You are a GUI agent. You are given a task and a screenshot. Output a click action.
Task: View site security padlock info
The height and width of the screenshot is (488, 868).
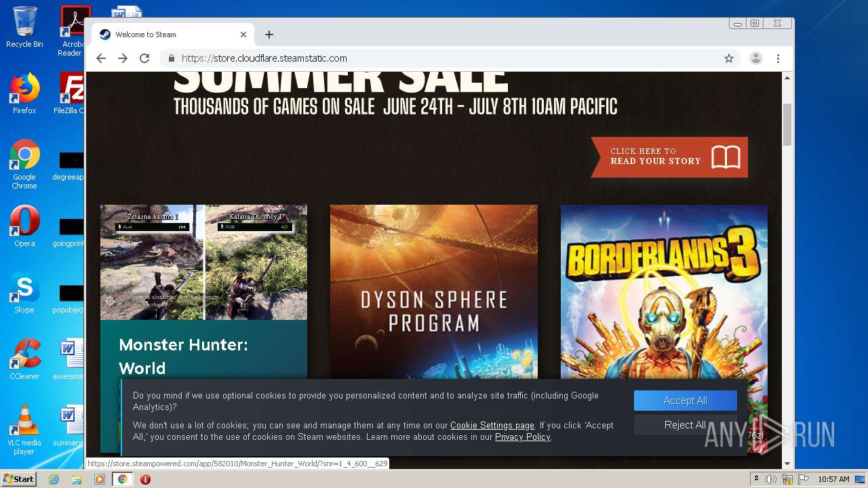[172, 58]
